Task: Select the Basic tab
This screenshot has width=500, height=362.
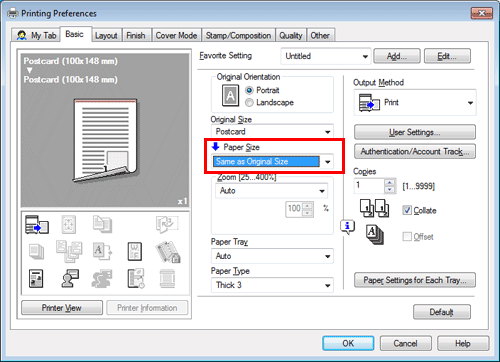Action: [x=75, y=34]
